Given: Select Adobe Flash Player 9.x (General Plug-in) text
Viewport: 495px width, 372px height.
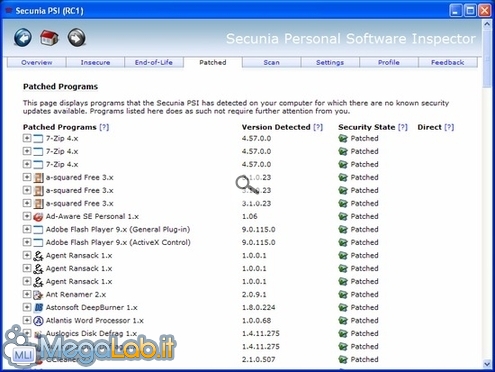Looking at the screenshot, I should (118, 229).
